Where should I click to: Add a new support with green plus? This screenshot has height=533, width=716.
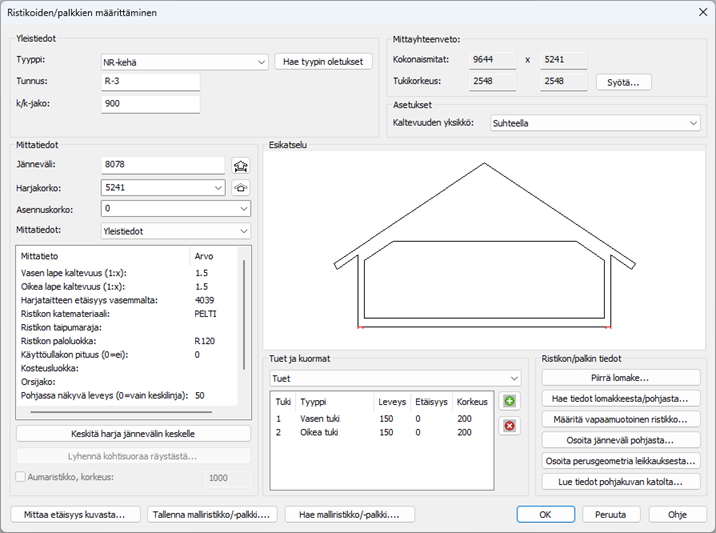click(x=509, y=401)
